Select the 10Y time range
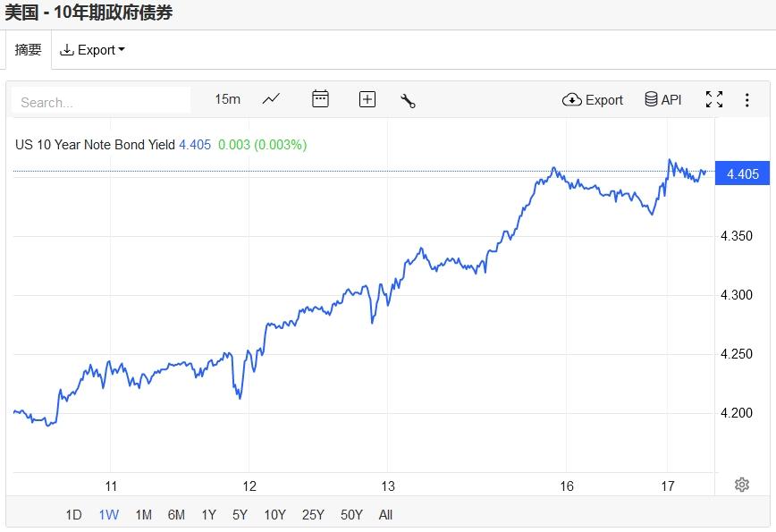776x532 pixels. click(274, 515)
